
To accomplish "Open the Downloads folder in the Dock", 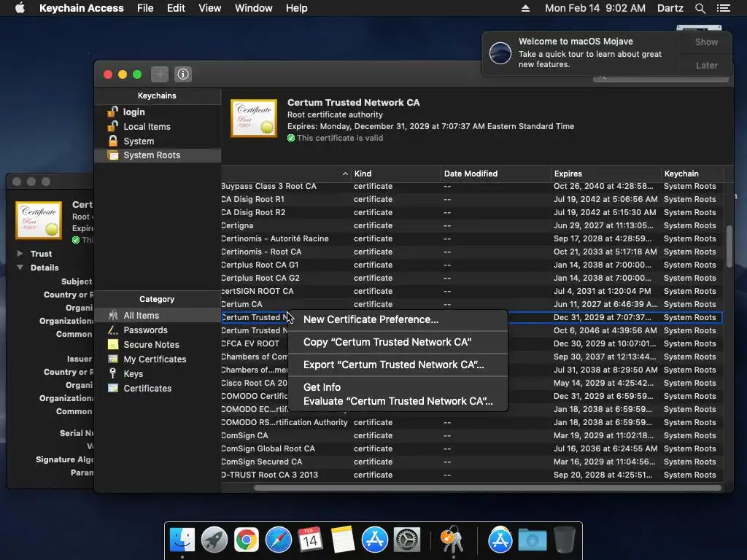I will (x=532, y=540).
